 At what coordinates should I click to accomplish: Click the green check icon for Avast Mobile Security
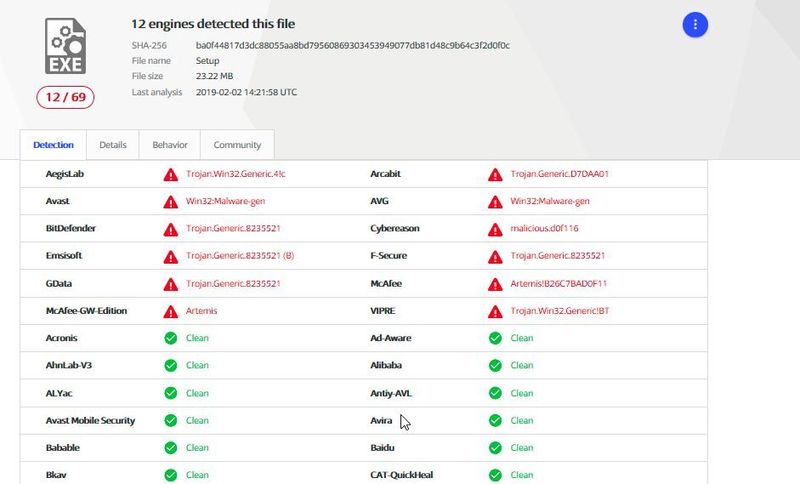[x=170, y=420]
